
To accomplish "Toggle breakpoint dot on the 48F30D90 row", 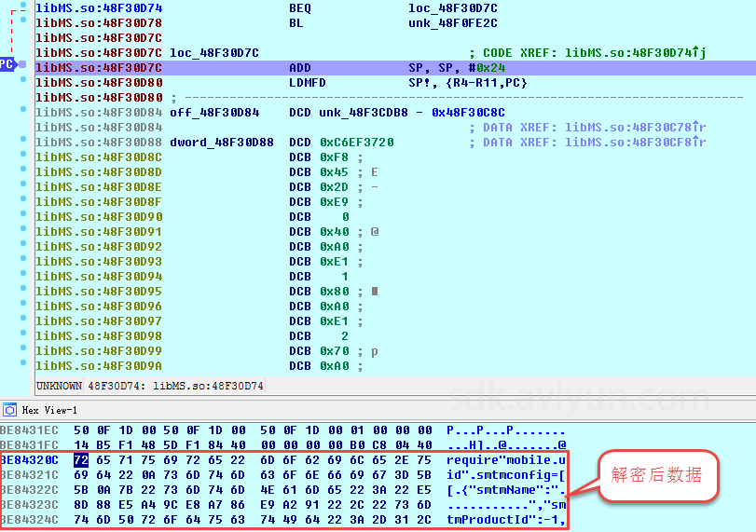I will coord(23,214).
